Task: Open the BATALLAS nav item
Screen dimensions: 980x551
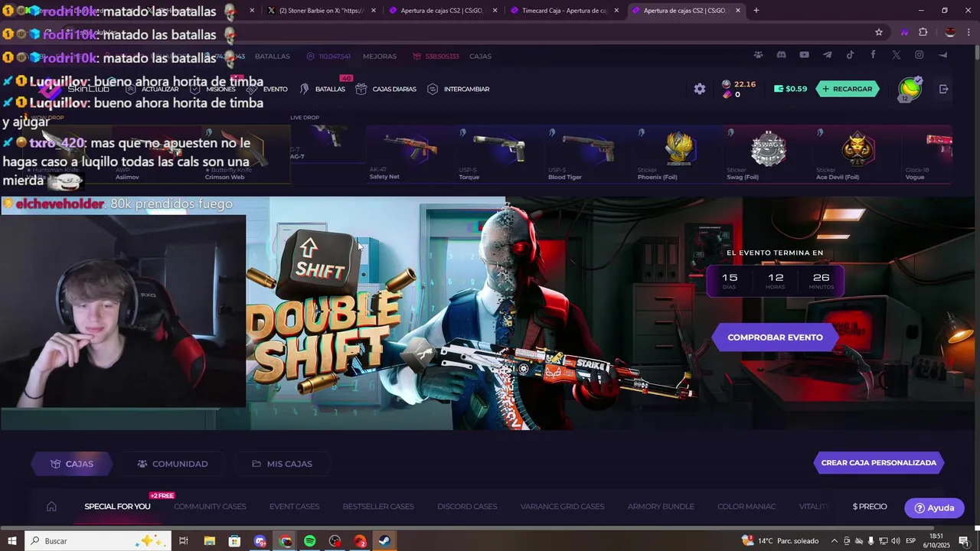Action: click(322, 89)
